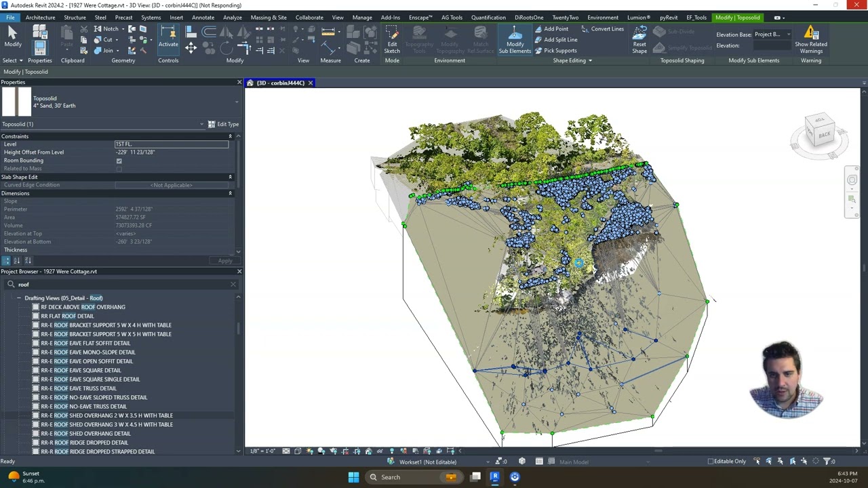Click the Add Point tool
The image size is (868, 488).
(x=551, y=29)
